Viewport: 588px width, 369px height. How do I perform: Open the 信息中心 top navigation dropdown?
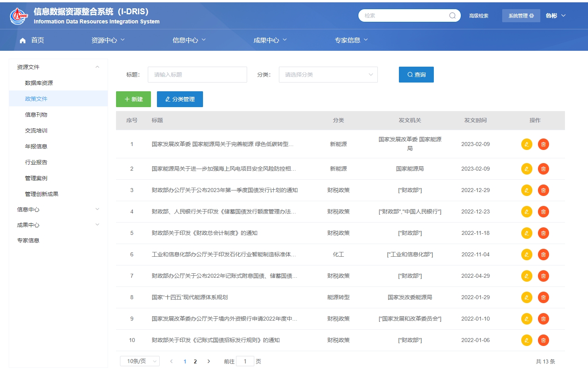click(x=189, y=40)
